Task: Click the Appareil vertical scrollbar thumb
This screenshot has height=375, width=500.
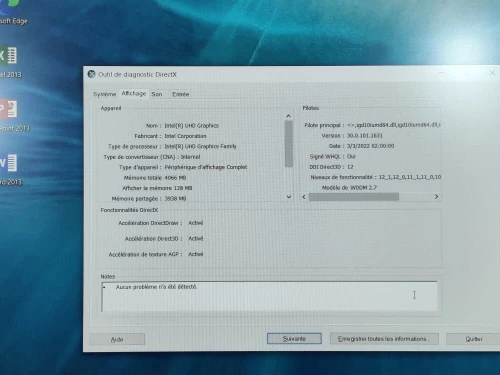Action: (x=289, y=144)
